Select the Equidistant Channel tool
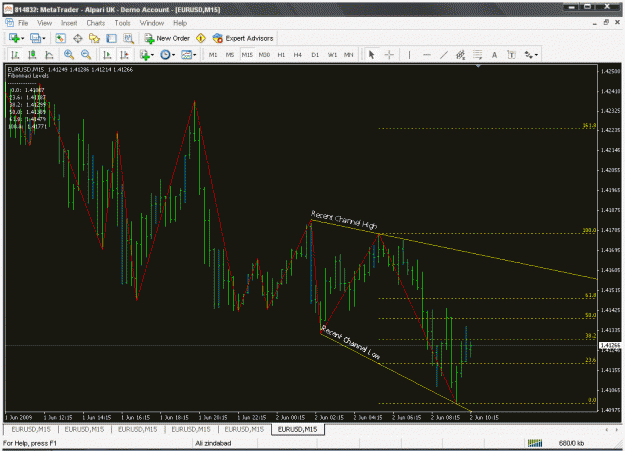The height and width of the screenshot is (451, 625). tap(460, 55)
